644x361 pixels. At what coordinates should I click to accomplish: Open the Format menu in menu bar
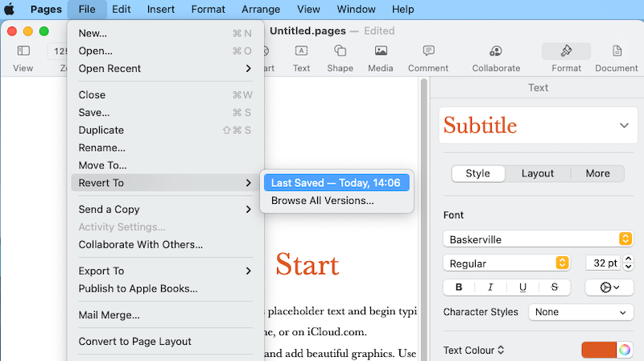(x=208, y=9)
